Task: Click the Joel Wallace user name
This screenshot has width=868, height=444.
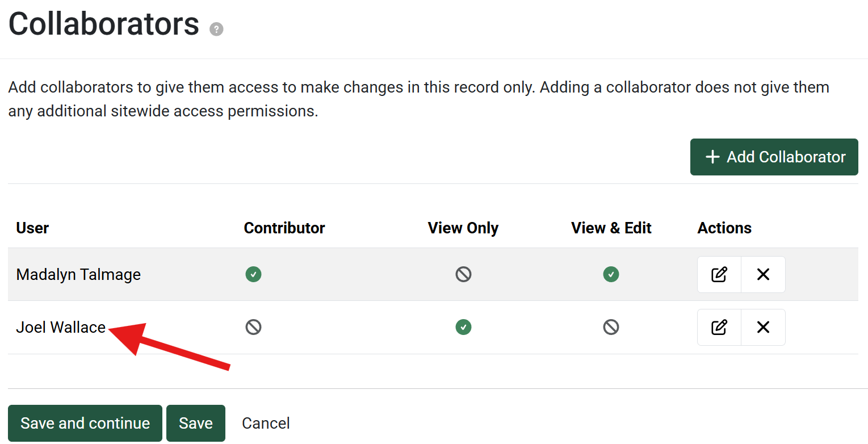Action: [x=61, y=328]
